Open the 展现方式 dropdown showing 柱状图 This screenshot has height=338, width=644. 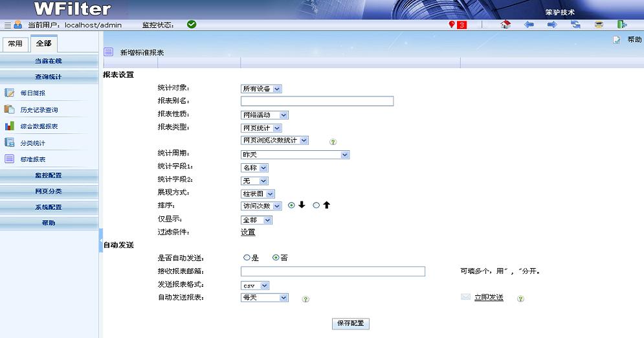point(258,194)
